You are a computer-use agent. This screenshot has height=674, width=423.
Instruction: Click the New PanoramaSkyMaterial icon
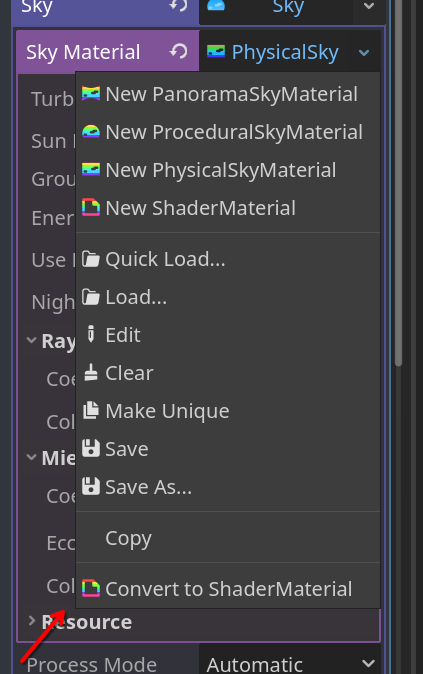click(91, 93)
